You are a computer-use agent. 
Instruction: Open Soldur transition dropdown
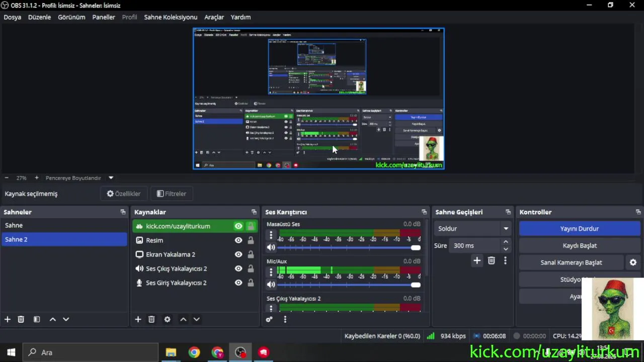pos(472,229)
